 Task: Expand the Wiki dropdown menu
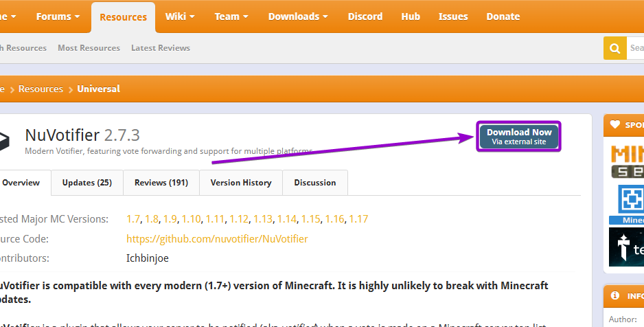180,16
